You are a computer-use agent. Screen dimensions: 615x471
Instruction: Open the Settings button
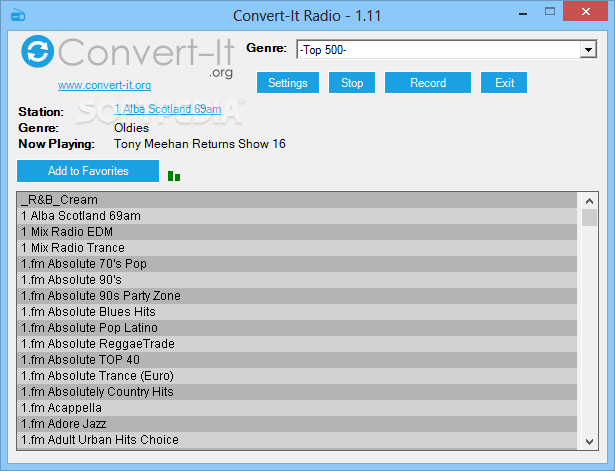click(288, 83)
